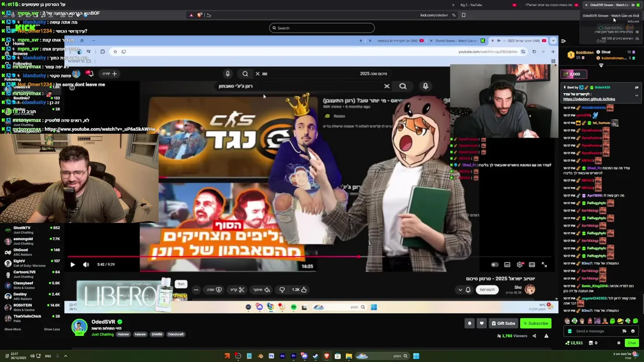Screen dimensions: 644x362
Task: Toggle Kick channel notifications bell
Action: [469, 323]
